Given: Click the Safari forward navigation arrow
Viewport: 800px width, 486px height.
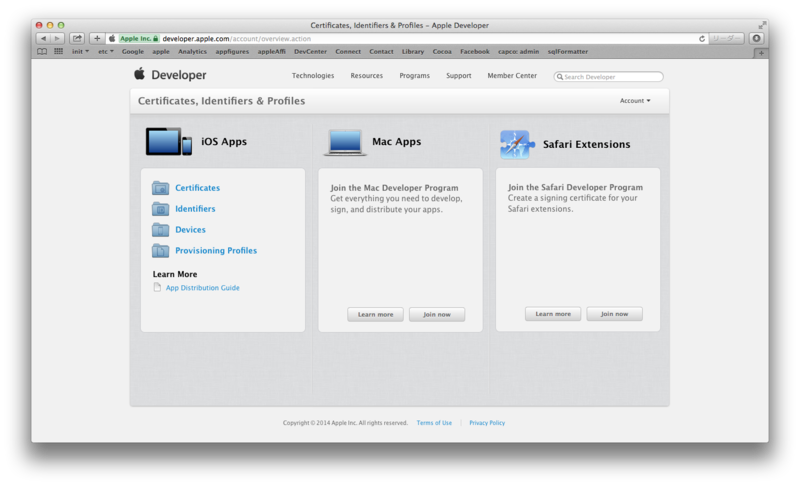Looking at the screenshot, I should pos(57,38).
